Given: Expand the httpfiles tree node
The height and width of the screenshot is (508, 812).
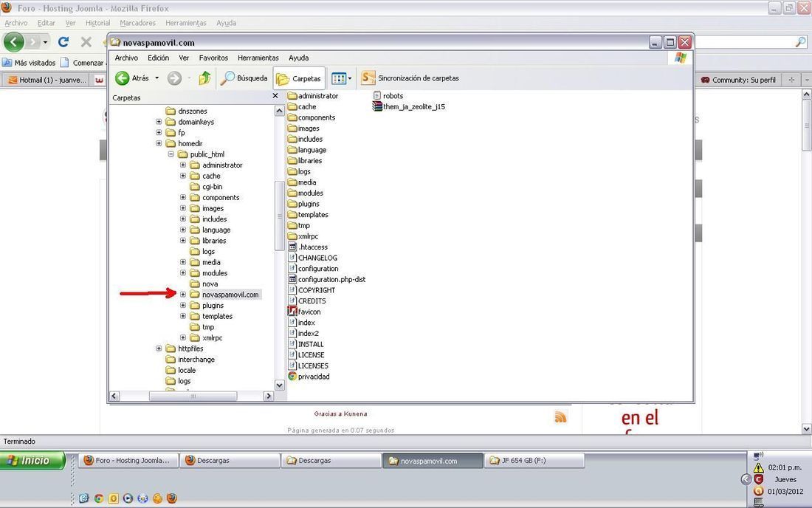Looking at the screenshot, I should 159,349.
